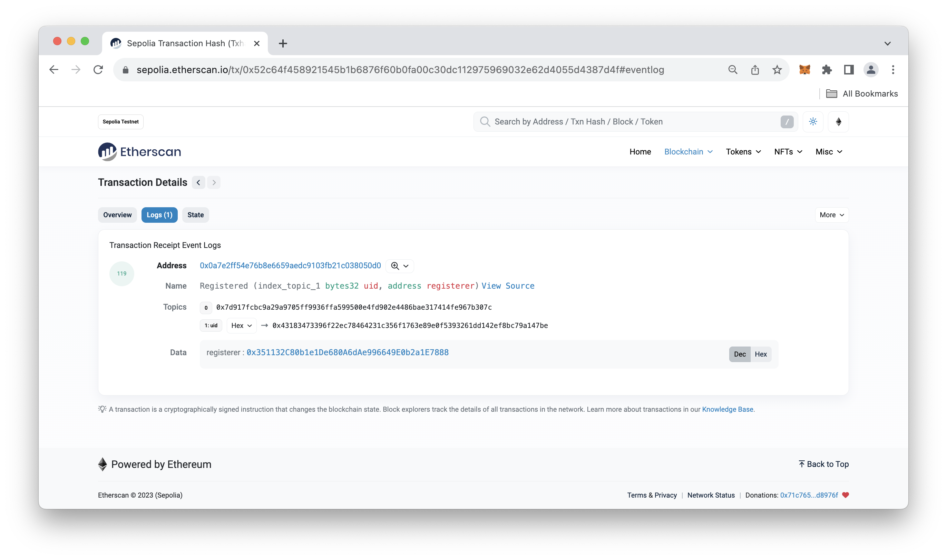
Task: Switch to the State tab
Action: point(195,215)
